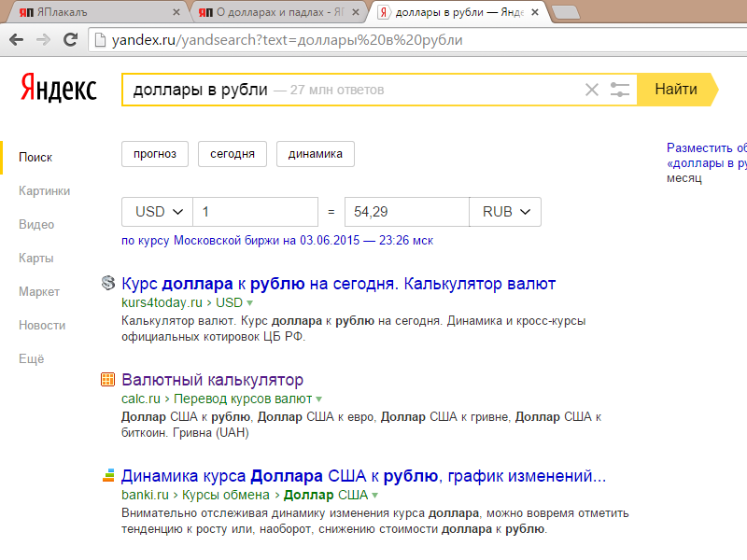Click browser back arrow
Screen dimensions: 747x560
(17, 41)
